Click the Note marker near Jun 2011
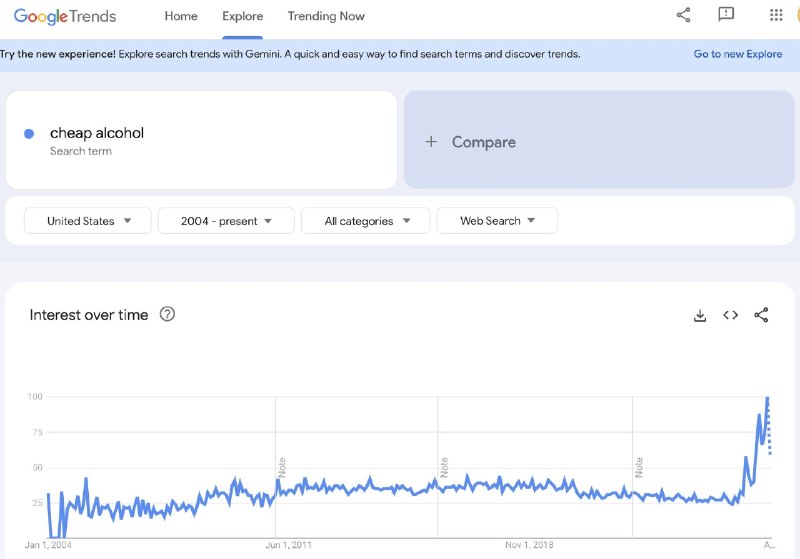 pyautogui.click(x=282, y=466)
